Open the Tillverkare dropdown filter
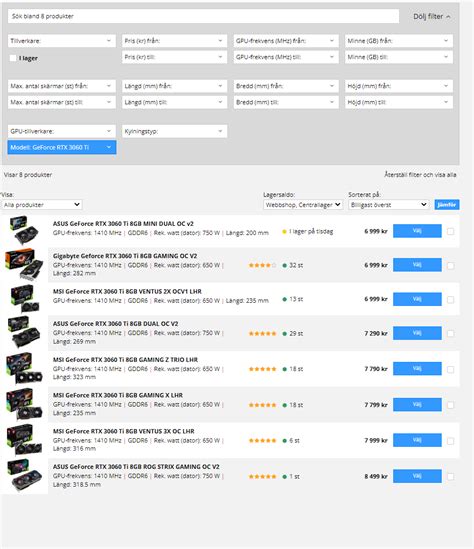 (62, 41)
